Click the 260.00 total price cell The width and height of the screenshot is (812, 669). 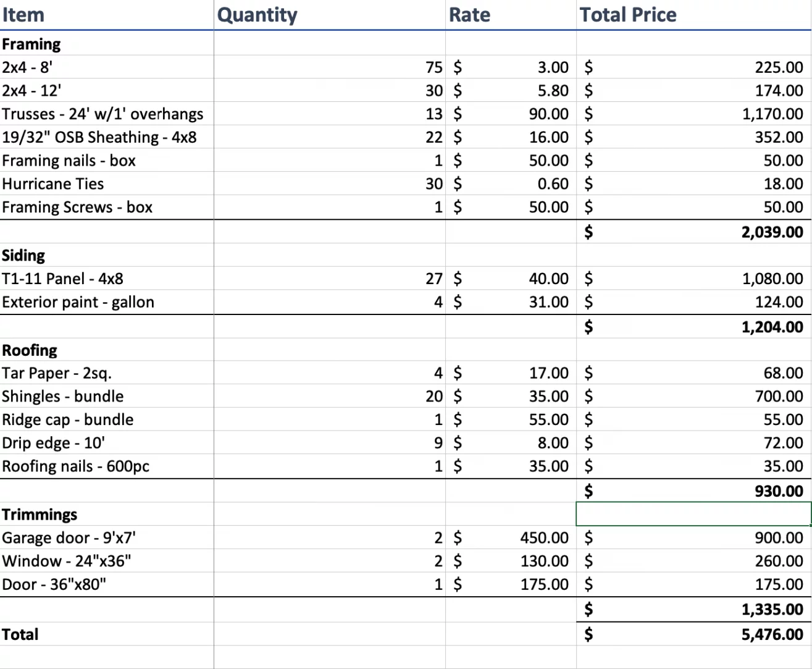pyautogui.click(x=694, y=561)
